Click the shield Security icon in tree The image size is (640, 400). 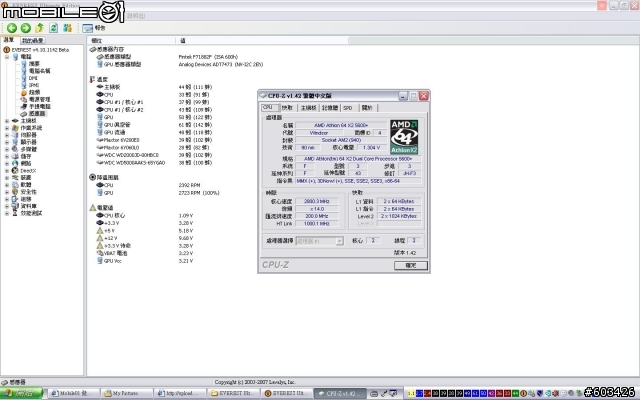[x=15, y=192]
